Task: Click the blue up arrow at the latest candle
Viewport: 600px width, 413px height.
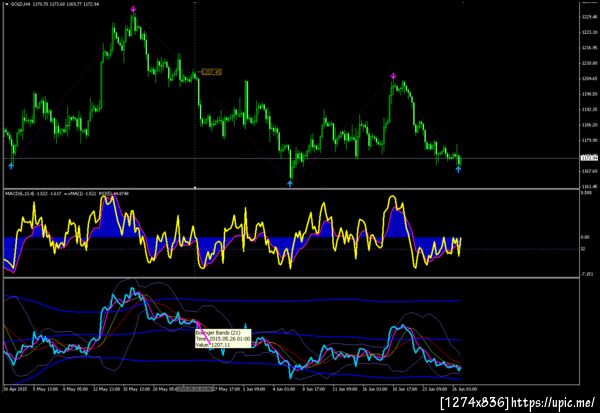Action: click(x=458, y=169)
